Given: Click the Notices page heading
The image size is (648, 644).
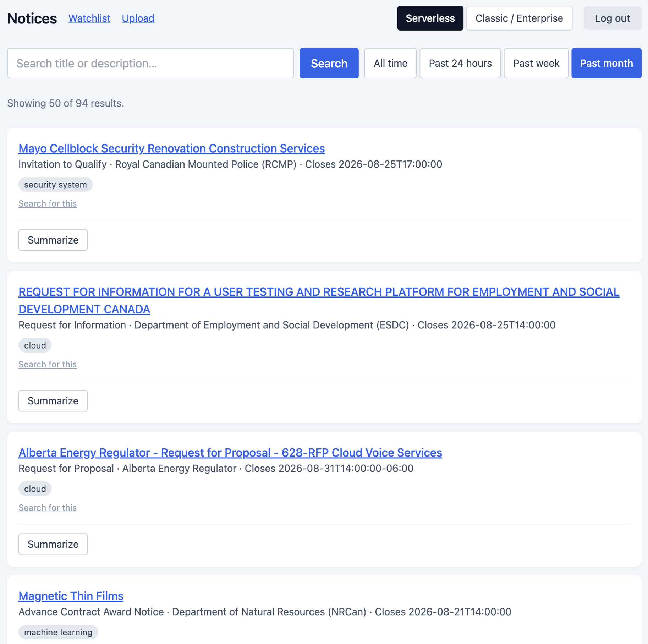Looking at the screenshot, I should pyautogui.click(x=32, y=18).
